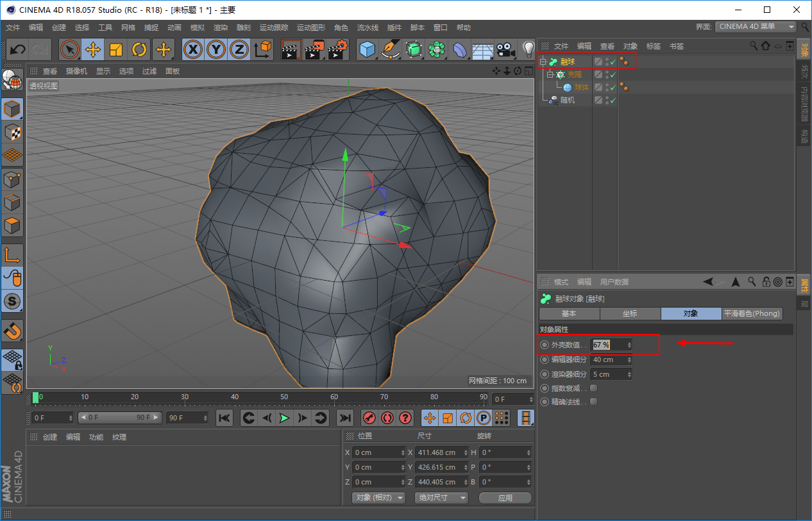Image resolution: width=812 pixels, height=521 pixels.
Task: Toggle the green check on 随机 row
Action: (613, 100)
